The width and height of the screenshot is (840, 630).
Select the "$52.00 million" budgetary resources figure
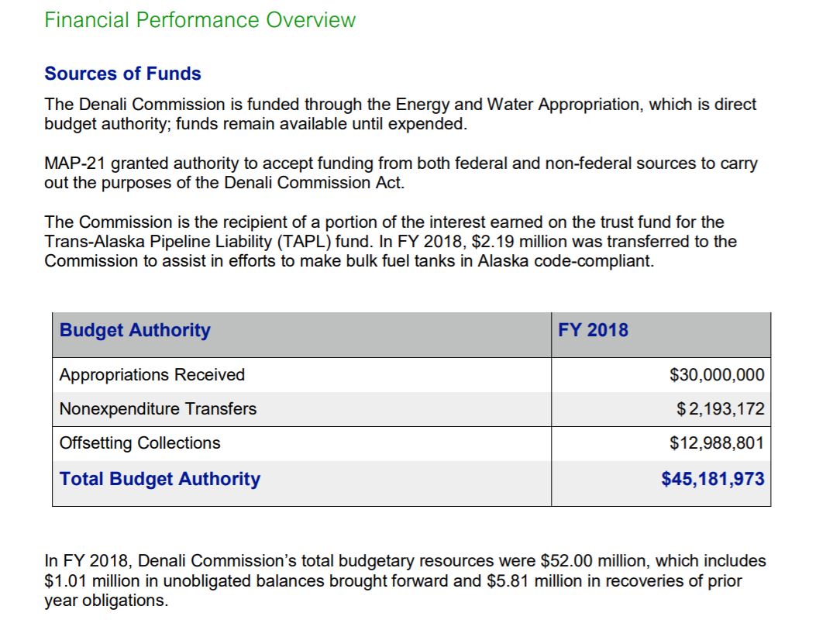(595, 561)
